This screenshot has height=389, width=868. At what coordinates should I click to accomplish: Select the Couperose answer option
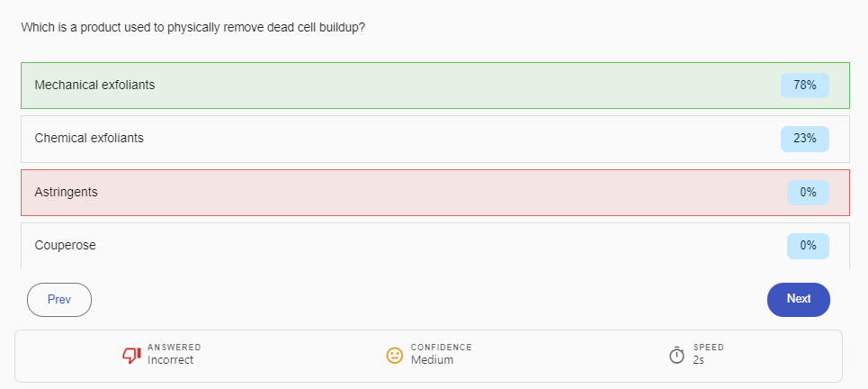pyautogui.click(x=65, y=245)
